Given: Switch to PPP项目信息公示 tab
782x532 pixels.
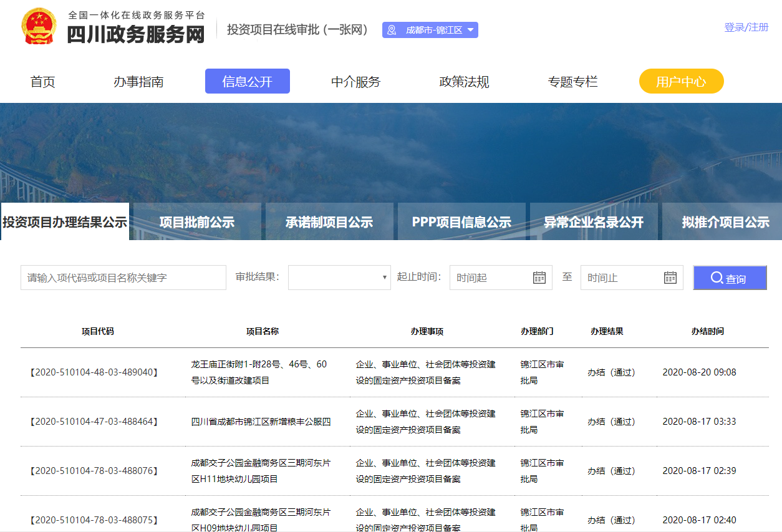Looking at the screenshot, I should tap(461, 222).
